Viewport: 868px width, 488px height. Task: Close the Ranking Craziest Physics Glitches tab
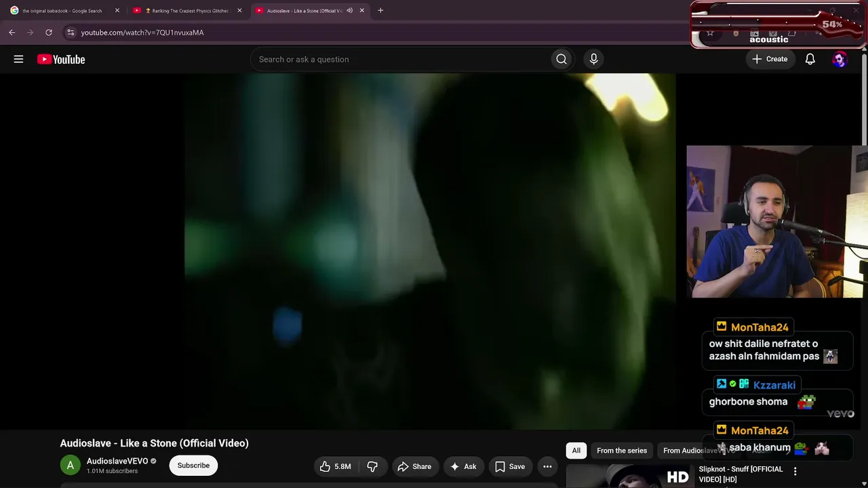pyautogui.click(x=239, y=10)
